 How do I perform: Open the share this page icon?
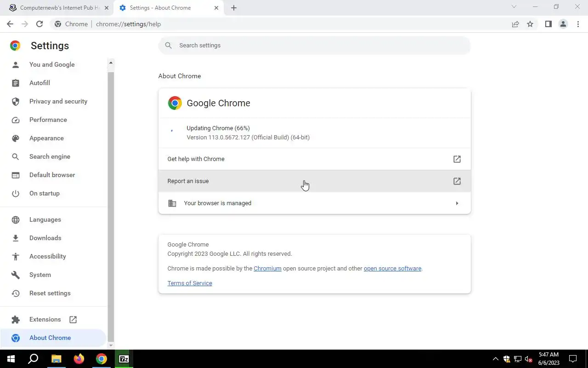point(515,24)
